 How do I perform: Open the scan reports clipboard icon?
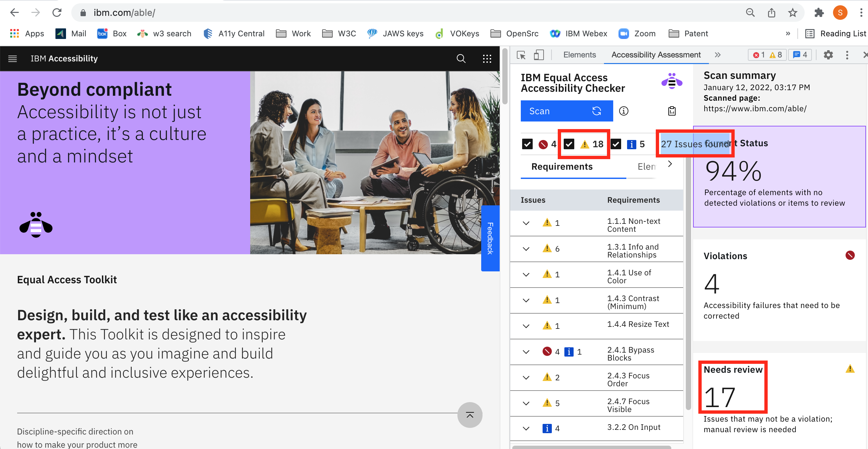point(672,111)
